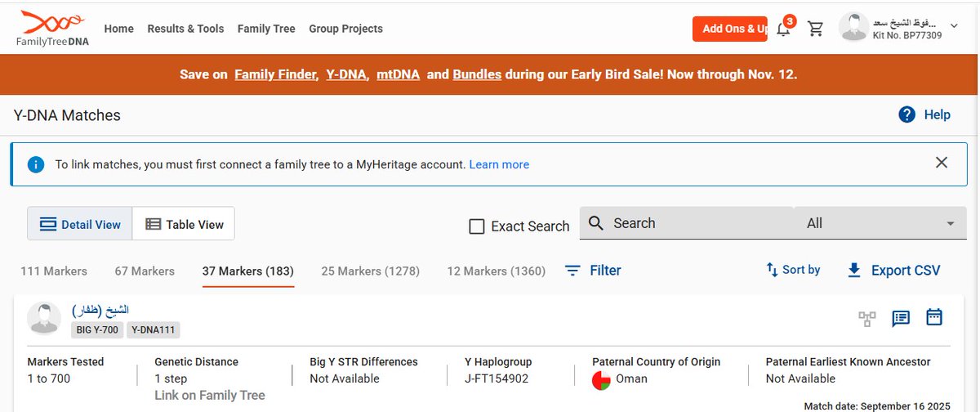Click the Genetic Distance '1 step' value

(x=171, y=378)
